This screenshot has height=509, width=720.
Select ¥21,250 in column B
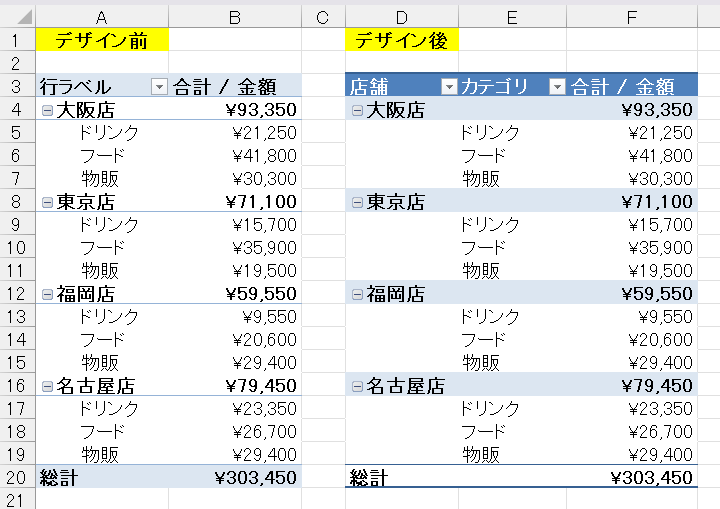point(264,133)
